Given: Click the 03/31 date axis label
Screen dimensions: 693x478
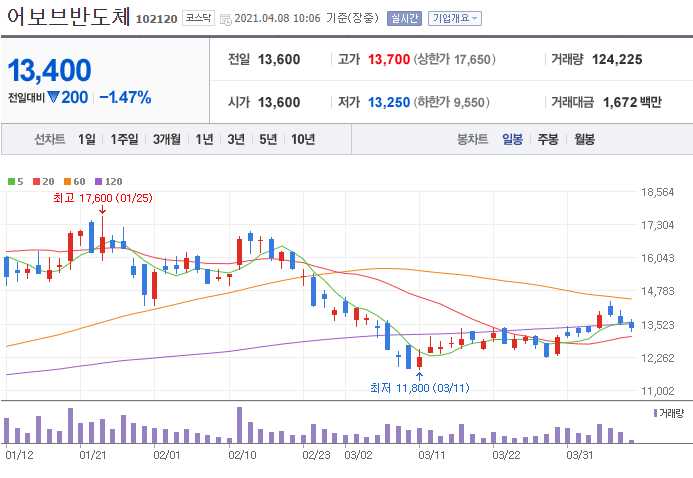Looking at the screenshot, I should coord(580,455).
